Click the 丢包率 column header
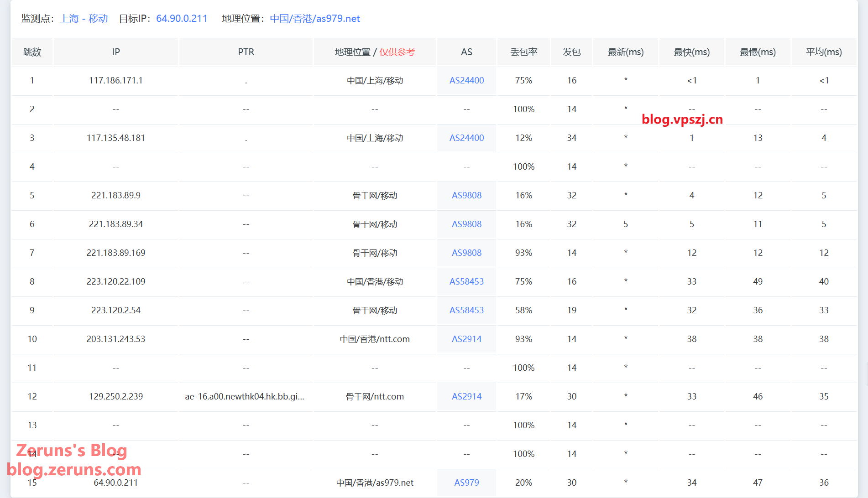This screenshot has height=498, width=868. (523, 52)
